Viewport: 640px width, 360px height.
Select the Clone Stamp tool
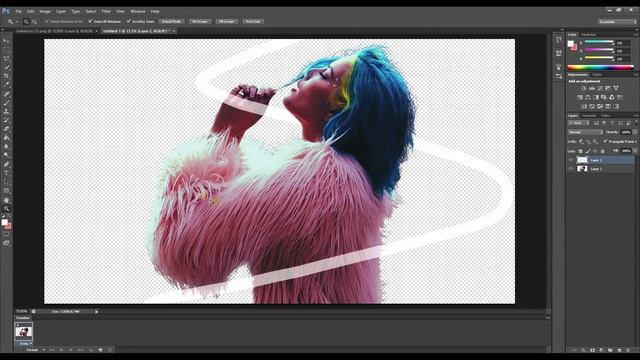[x=6, y=111]
